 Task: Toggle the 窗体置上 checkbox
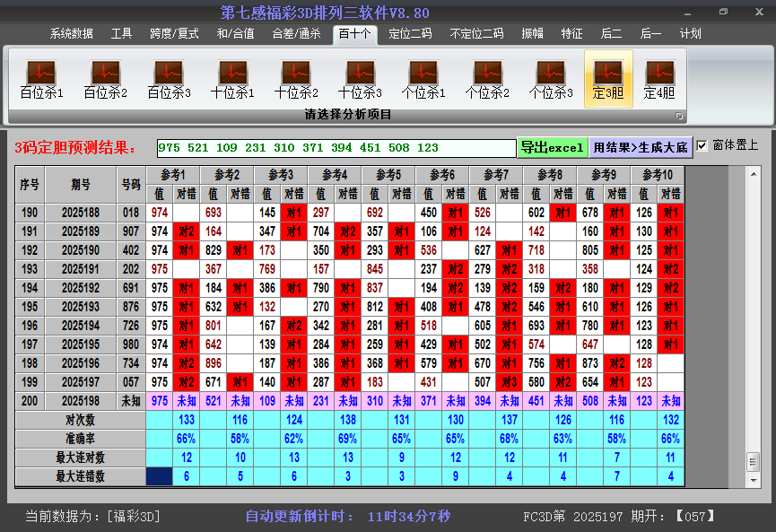click(702, 146)
